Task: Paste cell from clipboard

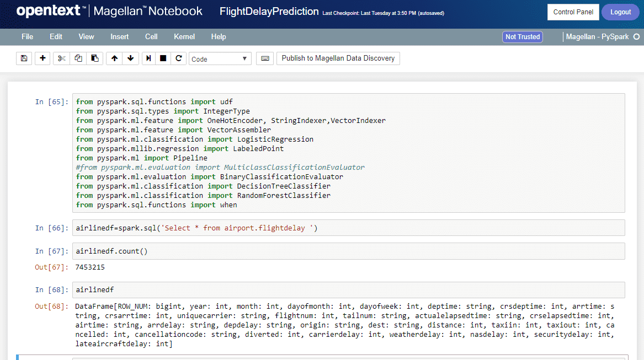Action: (94, 58)
